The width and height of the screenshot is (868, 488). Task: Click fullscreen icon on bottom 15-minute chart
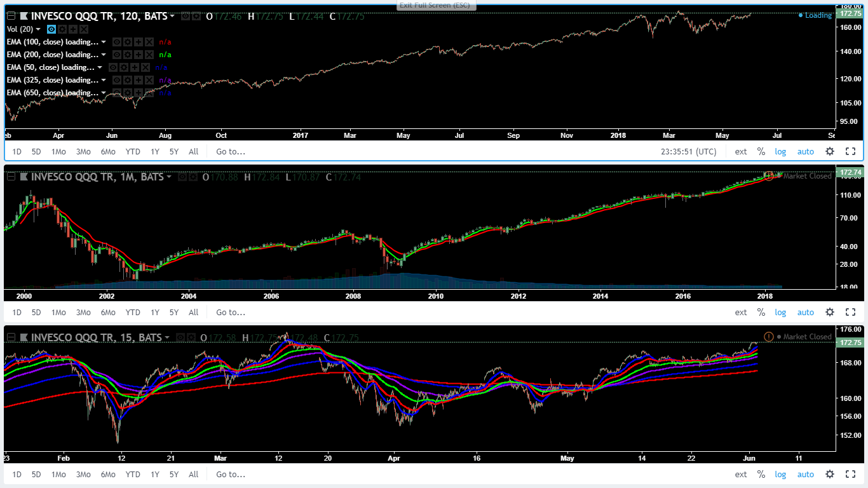coord(850,474)
